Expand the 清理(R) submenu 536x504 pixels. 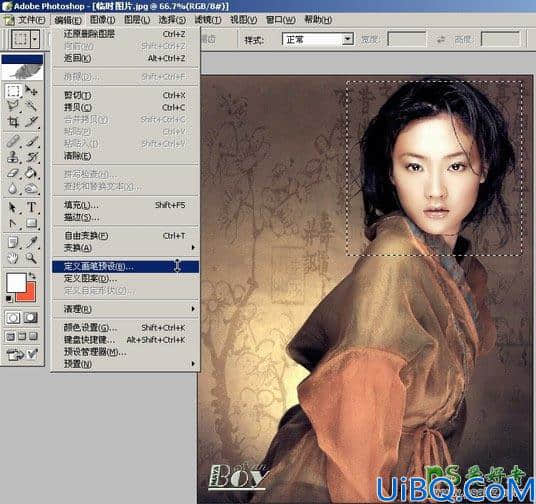pyautogui.click(x=125, y=309)
